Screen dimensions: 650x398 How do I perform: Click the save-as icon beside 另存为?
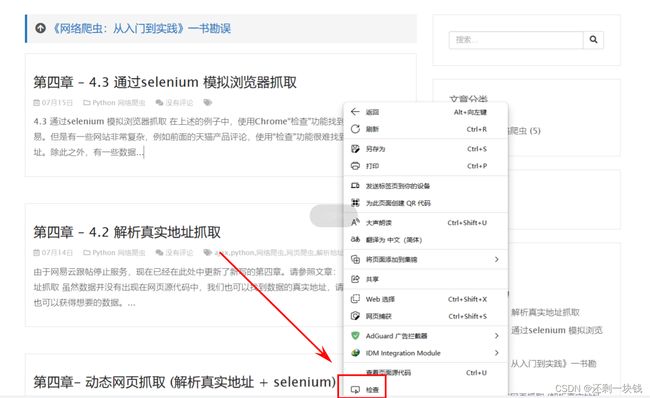pos(355,149)
